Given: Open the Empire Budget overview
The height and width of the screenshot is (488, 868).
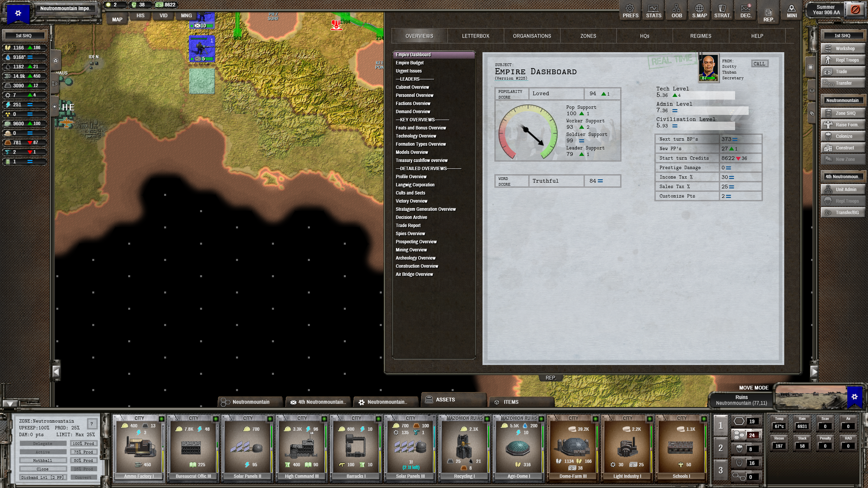Looking at the screenshot, I should coord(410,63).
